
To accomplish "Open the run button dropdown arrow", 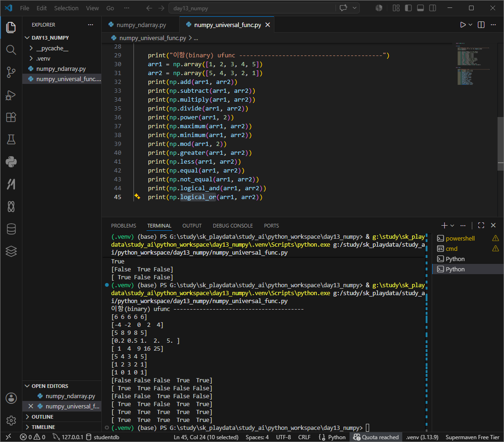I will click(x=470, y=25).
